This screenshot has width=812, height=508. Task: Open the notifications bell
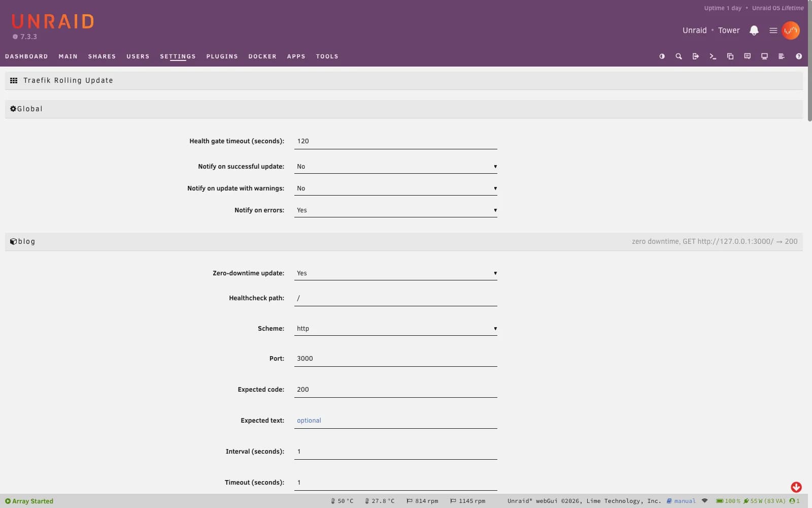point(754,30)
